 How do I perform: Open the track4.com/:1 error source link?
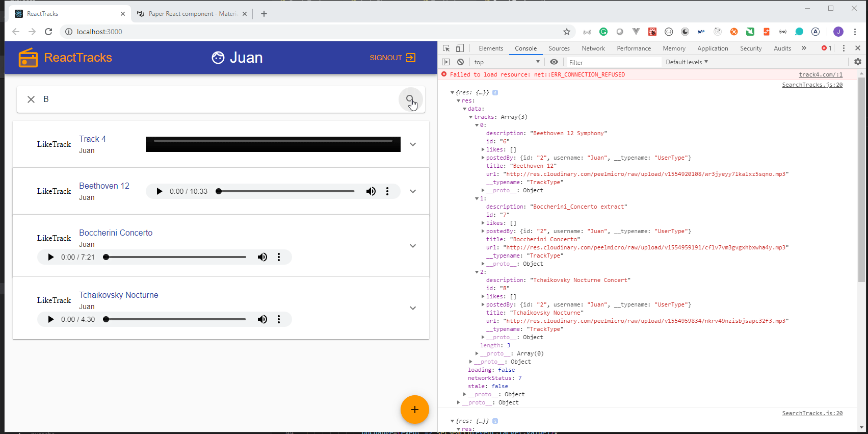[821, 74]
